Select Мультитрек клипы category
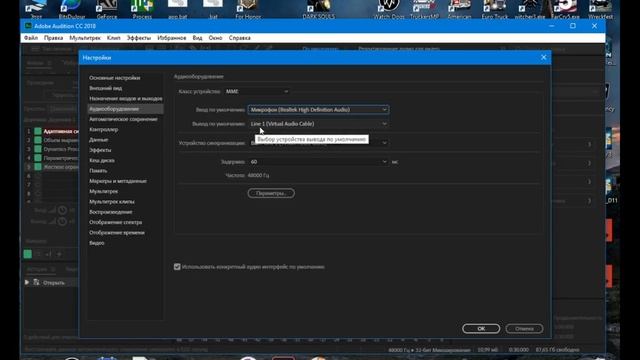Image resolution: width=640 pixels, height=360 pixels. pyautogui.click(x=112, y=202)
